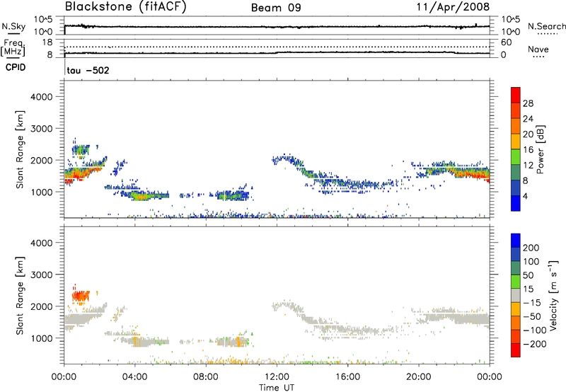Click the "Power [dB]" colorbar title
This screenshot has height=392, width=566.
tap(541, 149)
